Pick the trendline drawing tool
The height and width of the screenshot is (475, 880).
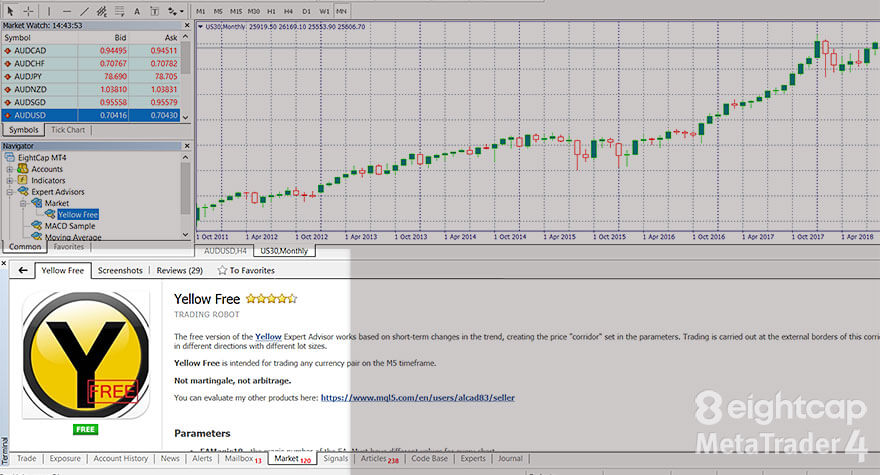(x=84, y=11)
